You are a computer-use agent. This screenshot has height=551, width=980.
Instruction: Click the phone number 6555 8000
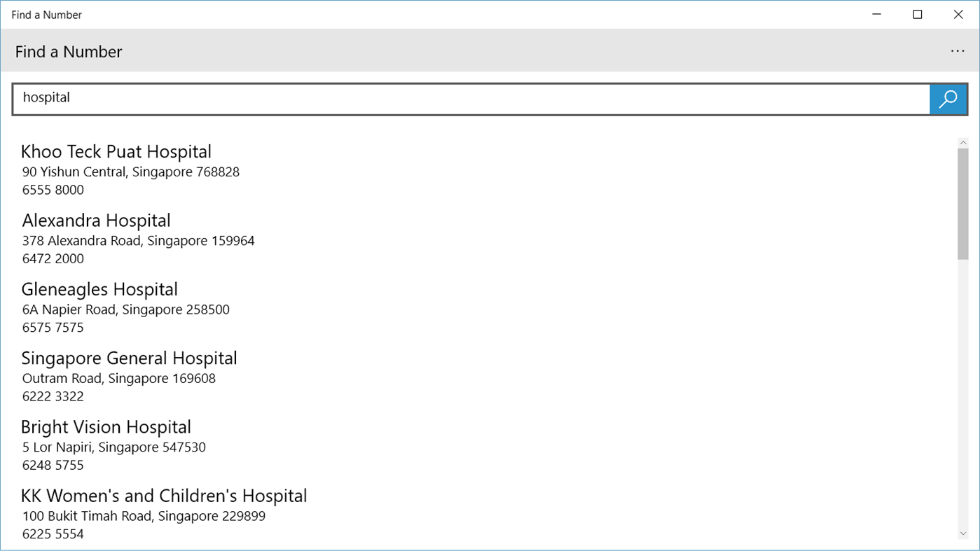coord(53,190)
